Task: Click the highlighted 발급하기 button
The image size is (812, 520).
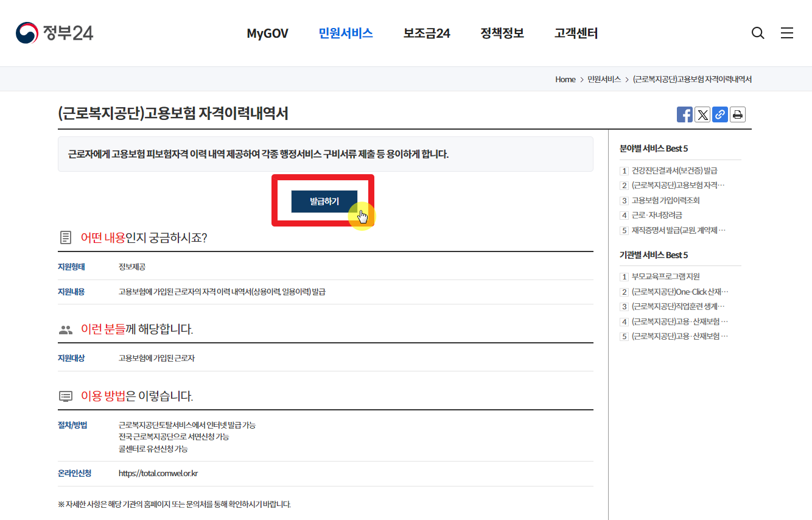Action: [x=323, y=201]
